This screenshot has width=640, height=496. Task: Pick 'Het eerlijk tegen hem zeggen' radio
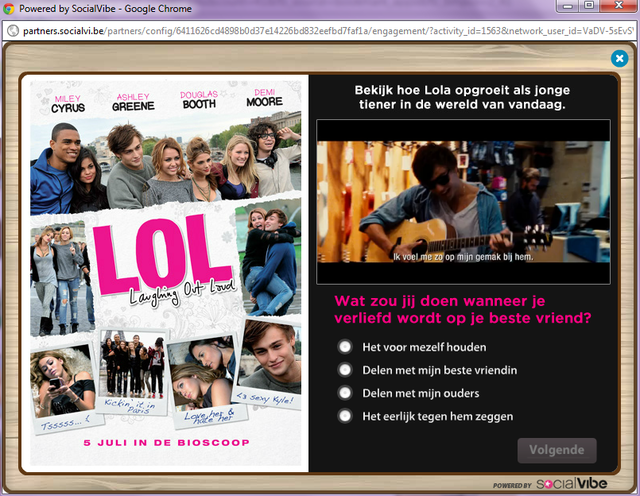[345, 416]
